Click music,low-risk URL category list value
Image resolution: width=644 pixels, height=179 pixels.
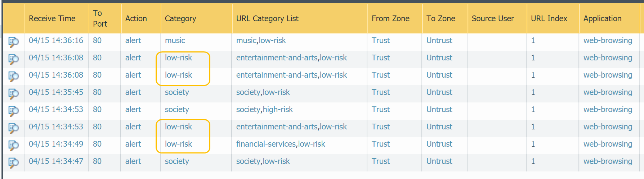click(261, 41)
